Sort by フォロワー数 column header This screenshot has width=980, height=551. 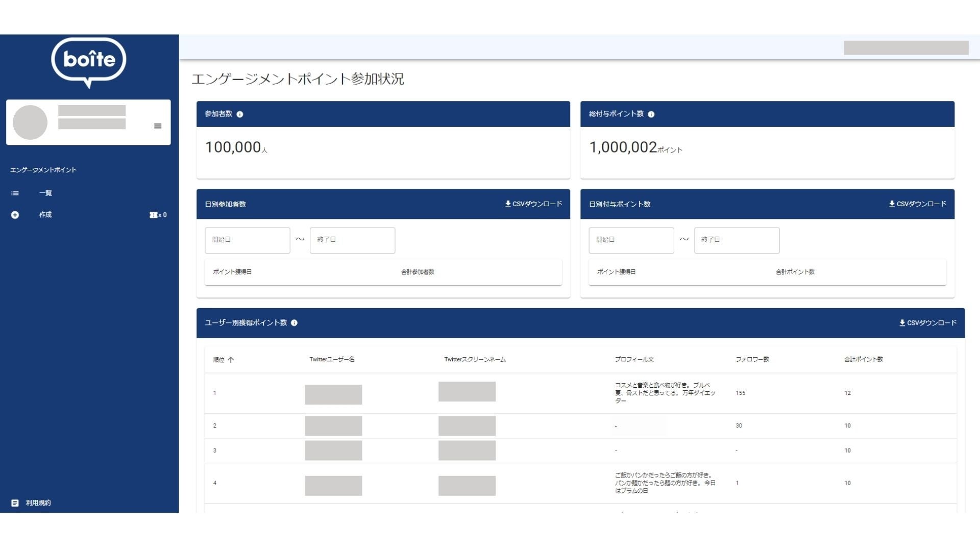pos(752,360)
